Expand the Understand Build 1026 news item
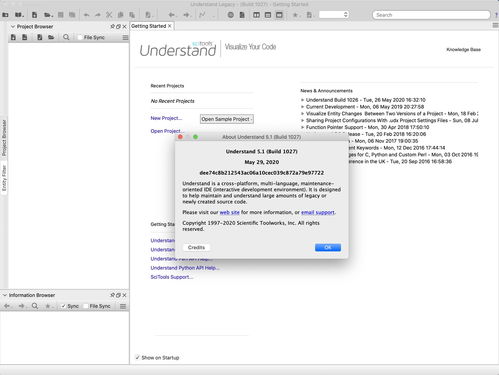 (302, 100)
